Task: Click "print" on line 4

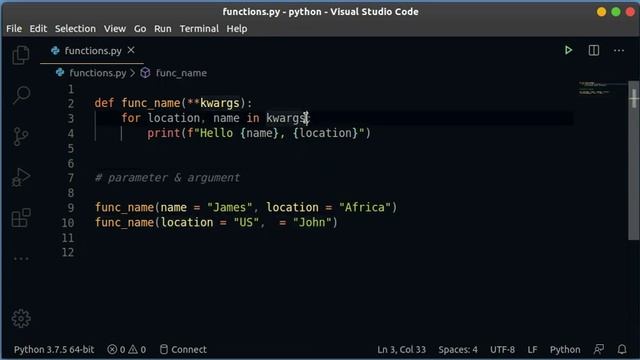Action: tap(164, 133)
